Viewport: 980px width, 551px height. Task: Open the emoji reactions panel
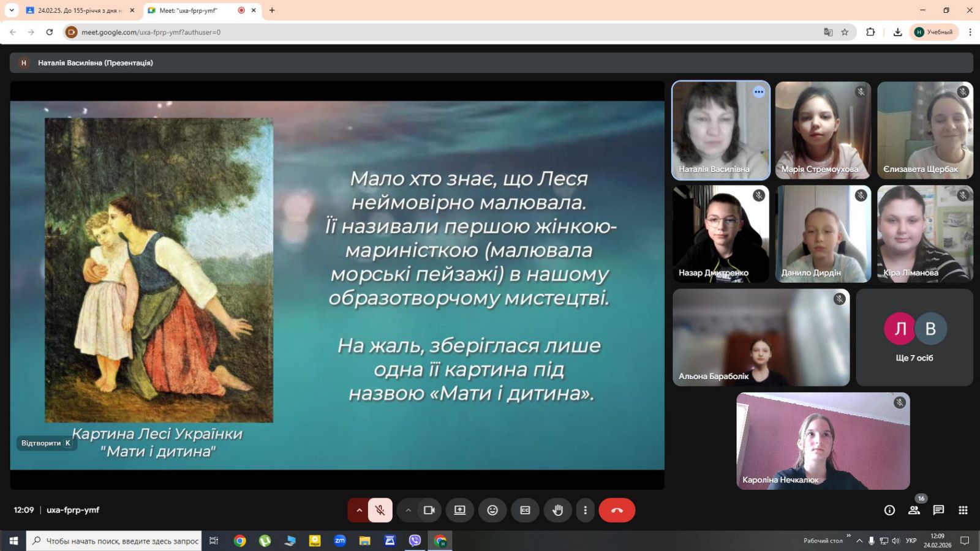(492, 510)
